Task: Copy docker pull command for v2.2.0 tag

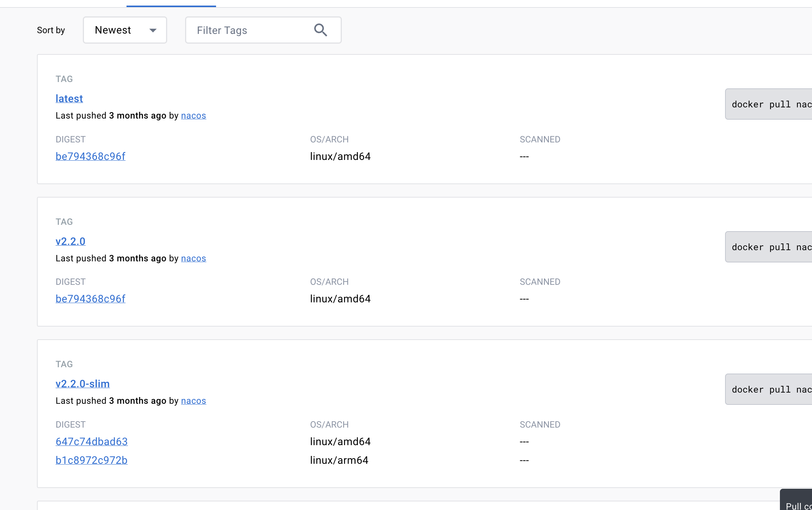Action: tap(769, 247)
